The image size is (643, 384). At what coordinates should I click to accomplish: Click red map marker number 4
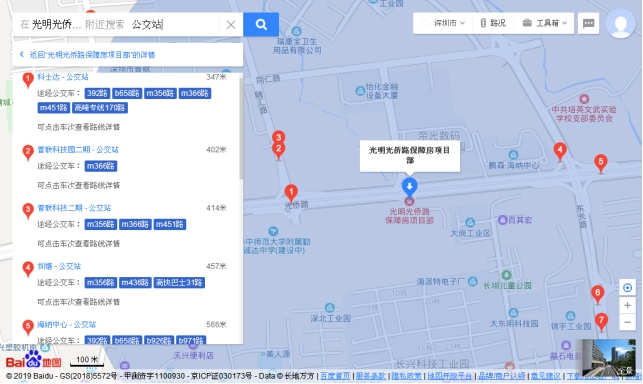point(560,151)
